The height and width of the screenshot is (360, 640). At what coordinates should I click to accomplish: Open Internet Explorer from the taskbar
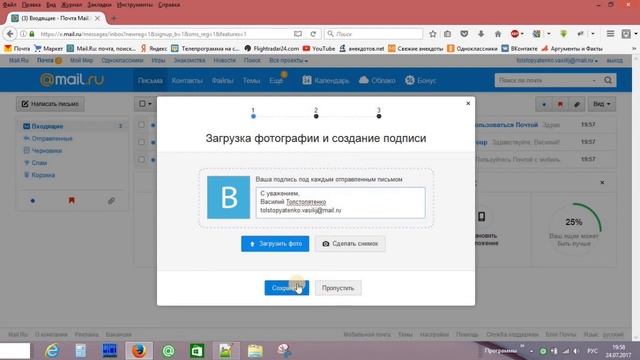tap(52, 351)
